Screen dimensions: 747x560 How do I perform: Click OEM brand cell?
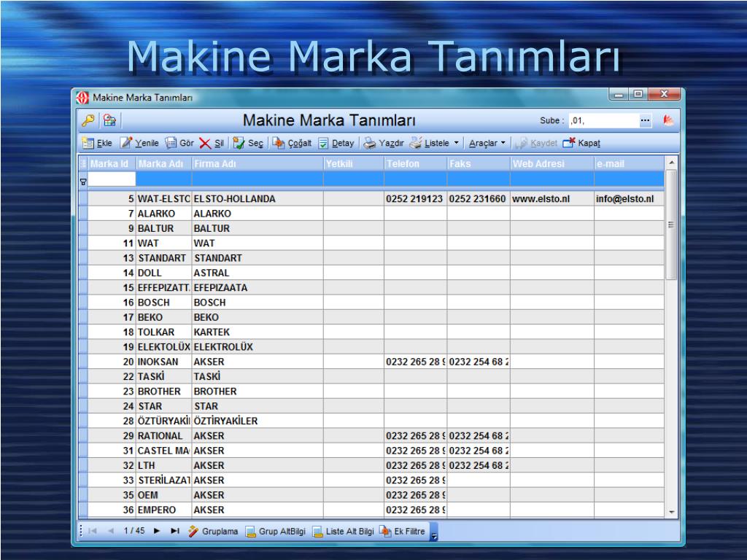(164, 495)
